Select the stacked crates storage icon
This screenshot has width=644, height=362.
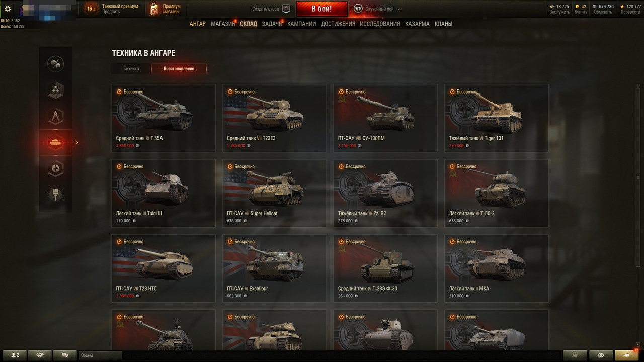55,90
